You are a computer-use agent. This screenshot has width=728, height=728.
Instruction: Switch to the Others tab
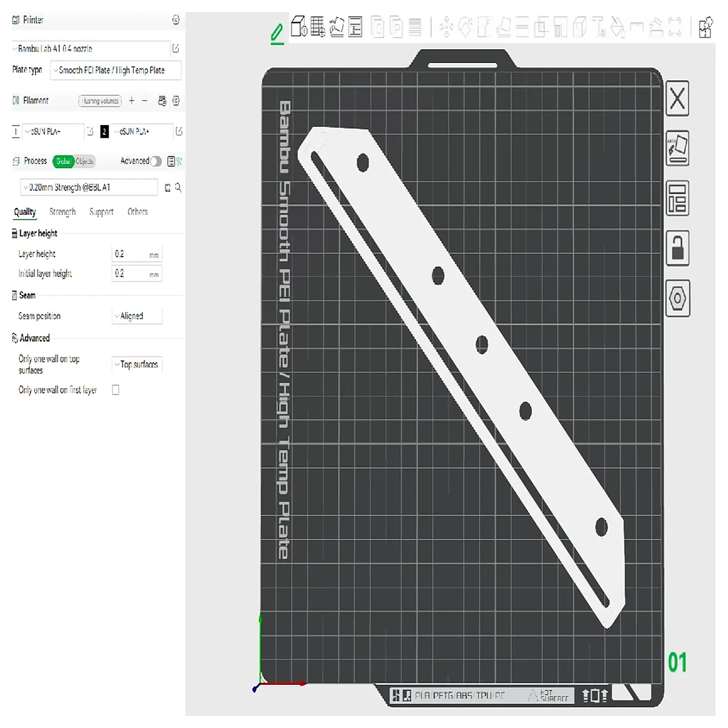coord(138,212)
